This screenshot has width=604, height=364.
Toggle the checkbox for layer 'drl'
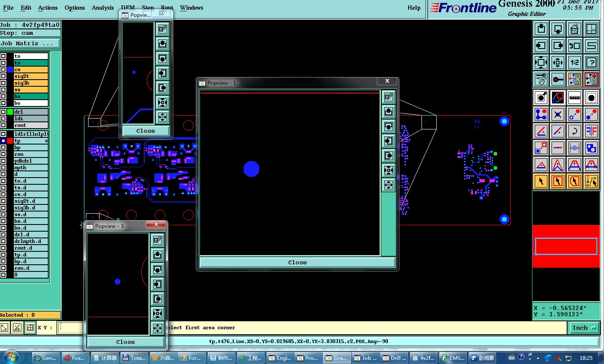click(x=3, y=112)
